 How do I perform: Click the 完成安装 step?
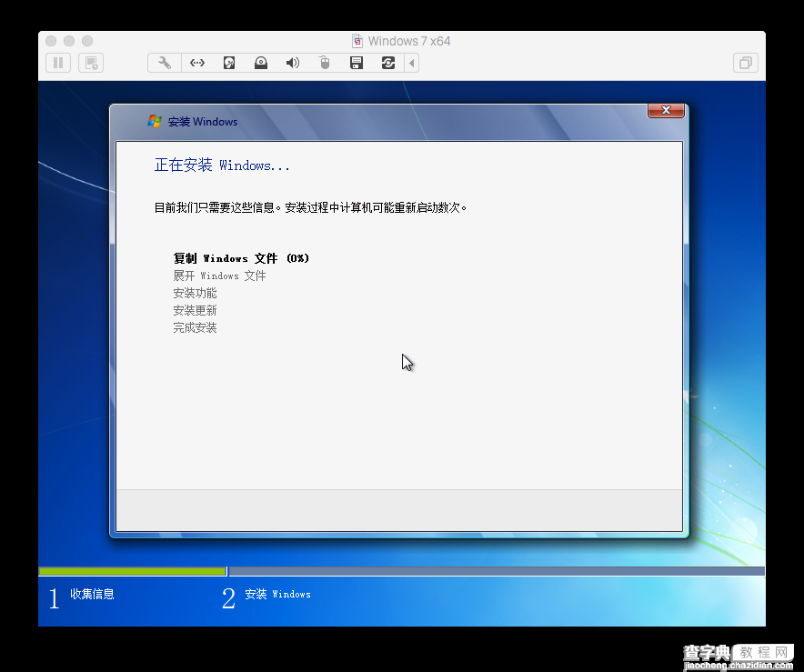[195, 328]
